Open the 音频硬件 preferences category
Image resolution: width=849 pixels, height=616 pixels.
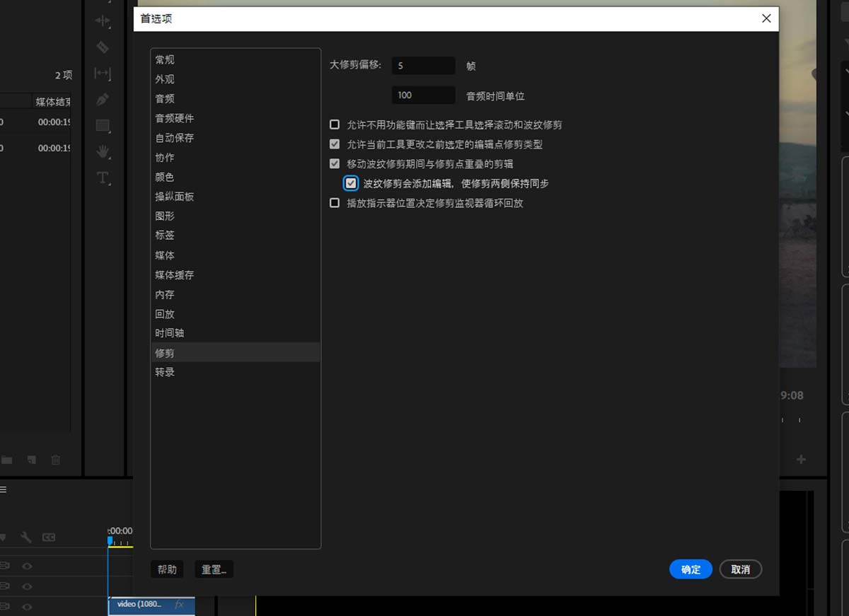(x=175, y=118)
